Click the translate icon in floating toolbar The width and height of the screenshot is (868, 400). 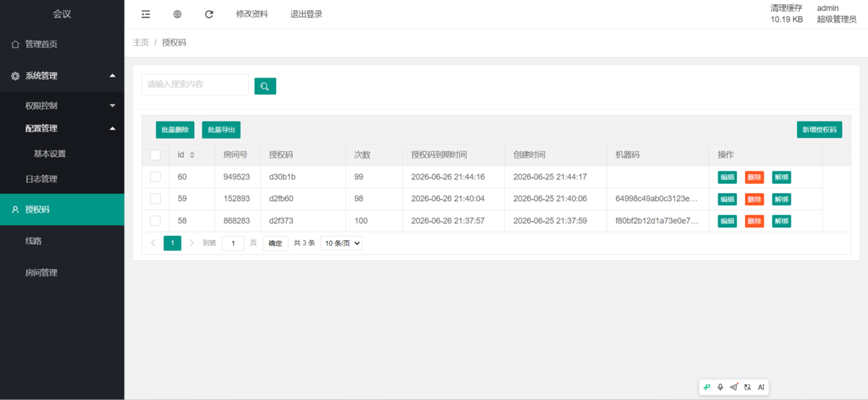[747, 387]
